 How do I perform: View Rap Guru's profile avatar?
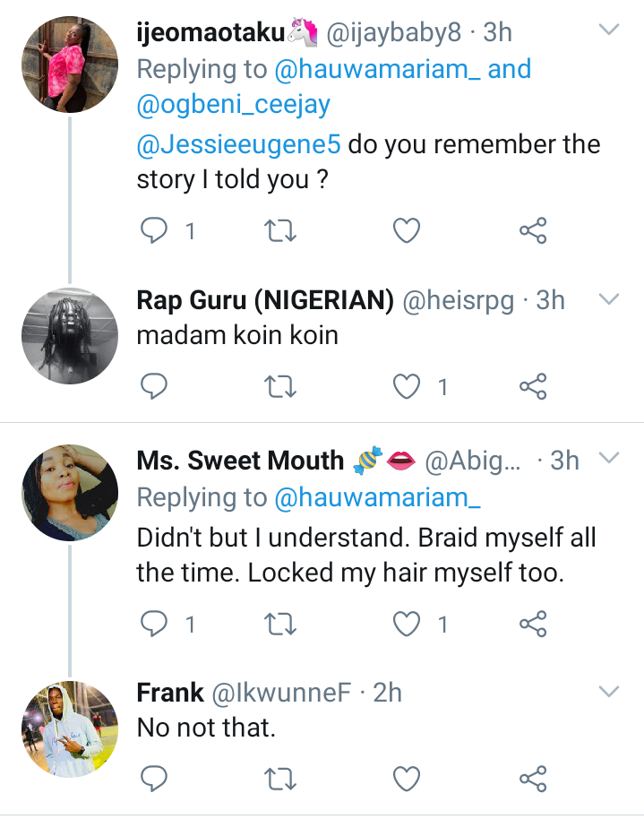tap(71, 334)
